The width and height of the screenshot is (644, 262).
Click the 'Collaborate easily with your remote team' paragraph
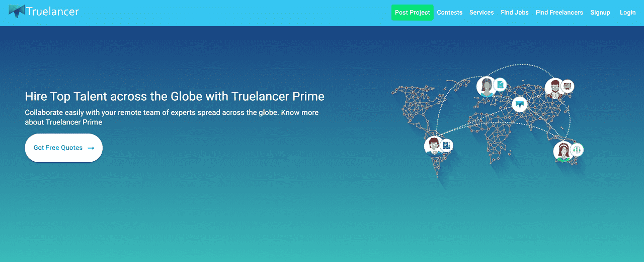pyautogui.click(x=172, y=117)
